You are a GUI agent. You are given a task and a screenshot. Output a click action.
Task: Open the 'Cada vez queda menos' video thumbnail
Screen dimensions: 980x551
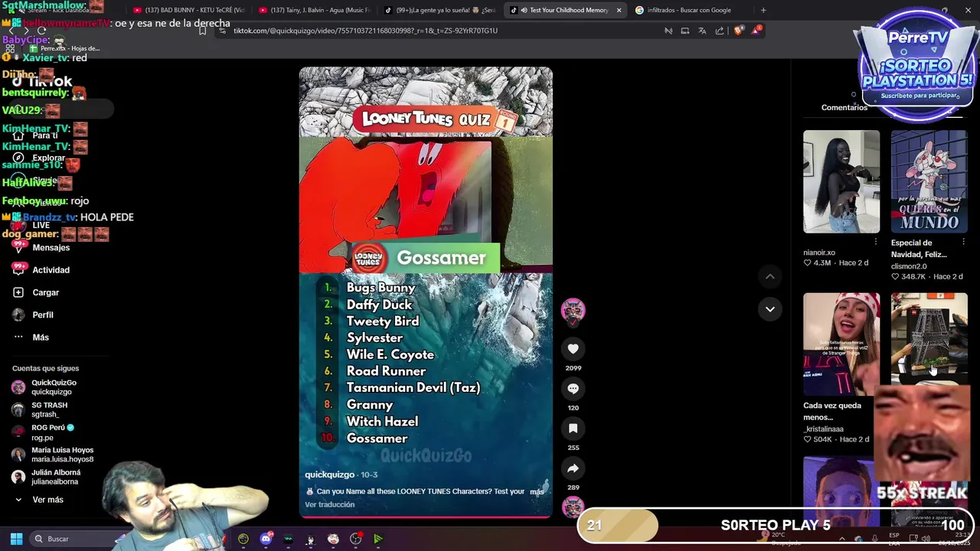click(x=841, y=344)
